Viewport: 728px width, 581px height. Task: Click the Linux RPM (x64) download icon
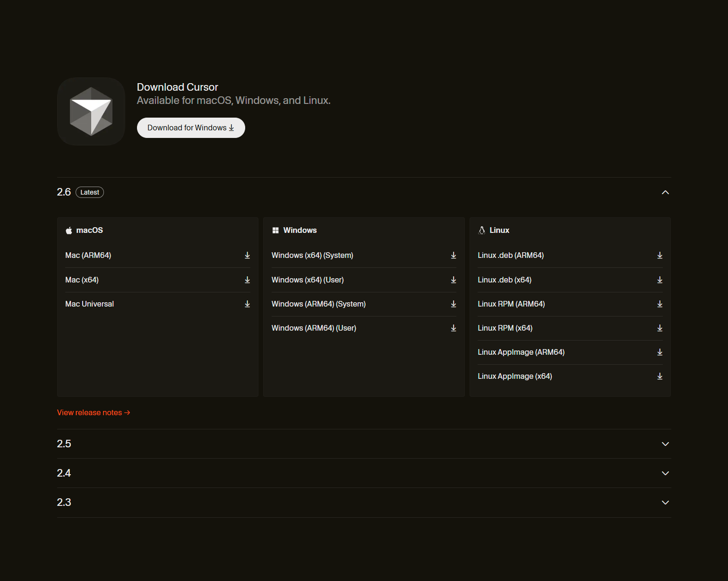coord(659,328)
